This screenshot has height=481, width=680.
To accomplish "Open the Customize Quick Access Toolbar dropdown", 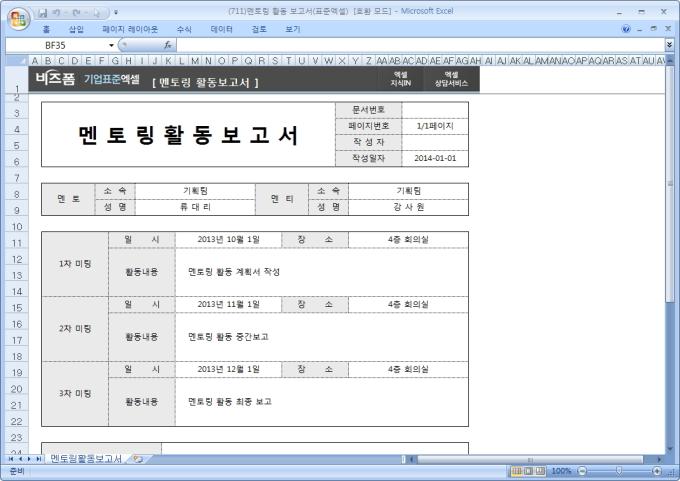I will 116,13.
